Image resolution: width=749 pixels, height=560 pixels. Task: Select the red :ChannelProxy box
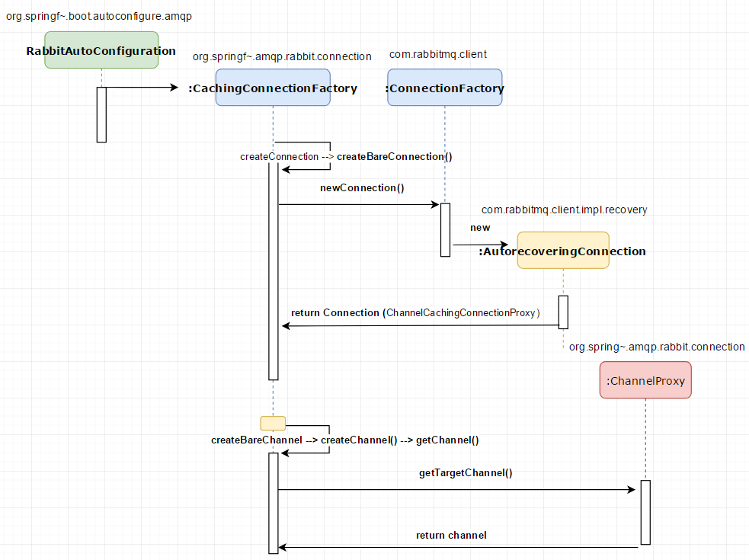coord(645,380)
